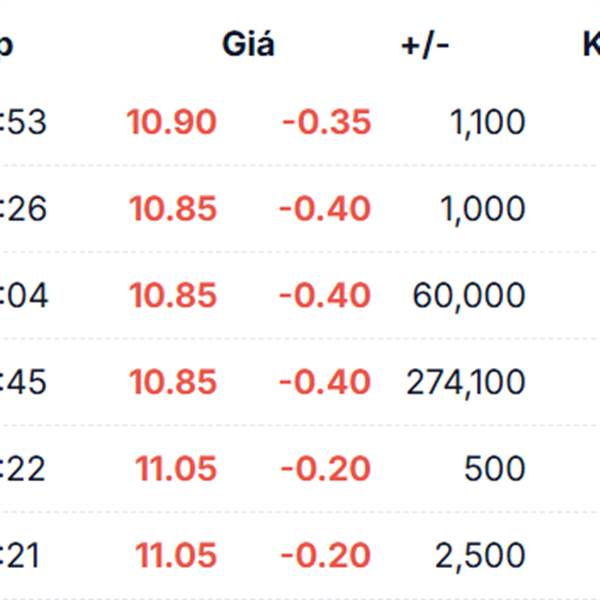Click the -0.35 change value
The height and width of the screenshot is (600, 600).
(x=326, y=122)
